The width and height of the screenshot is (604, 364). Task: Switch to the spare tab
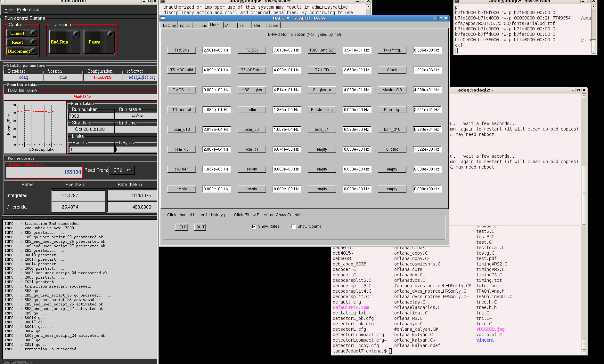(x=273, y=25)
